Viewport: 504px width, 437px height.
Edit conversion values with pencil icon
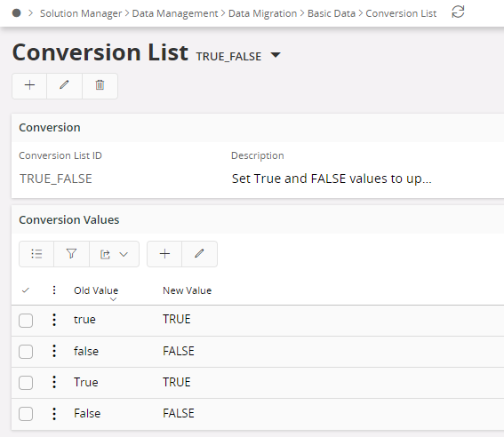click(199, 254)
